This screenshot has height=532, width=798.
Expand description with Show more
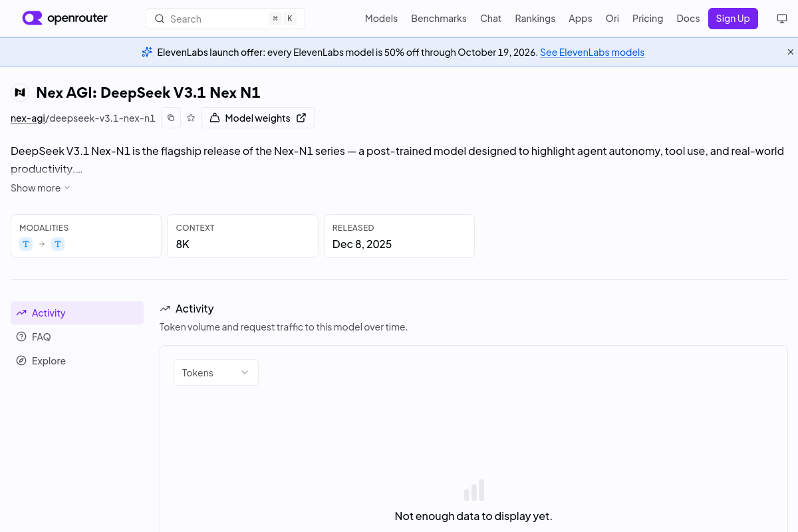pos(41,188)
